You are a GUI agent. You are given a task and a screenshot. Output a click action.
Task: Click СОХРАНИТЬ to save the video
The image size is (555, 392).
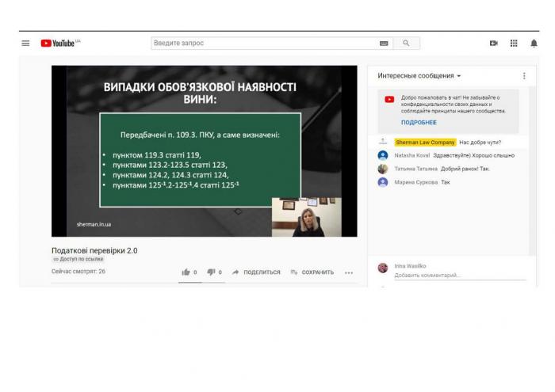tap(312, 272)
